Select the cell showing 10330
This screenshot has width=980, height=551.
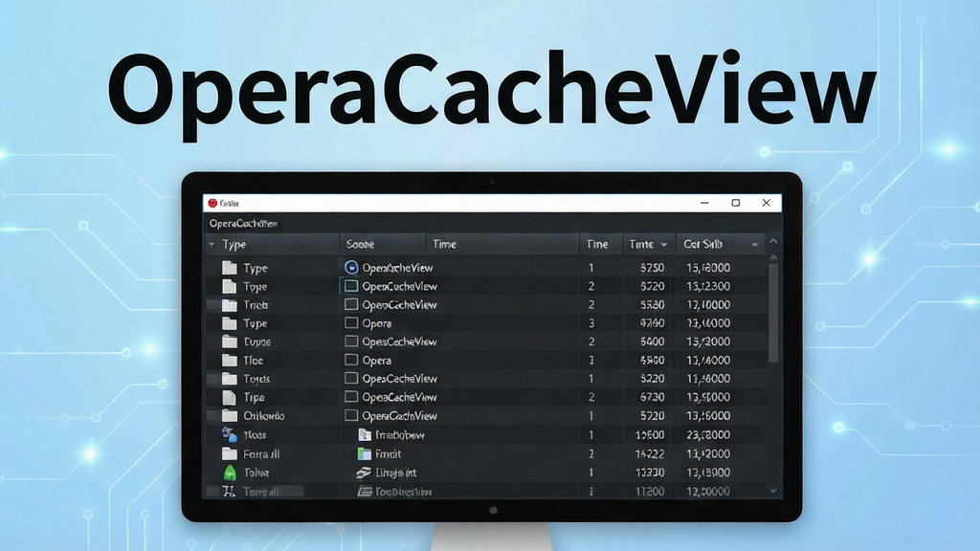650,473
